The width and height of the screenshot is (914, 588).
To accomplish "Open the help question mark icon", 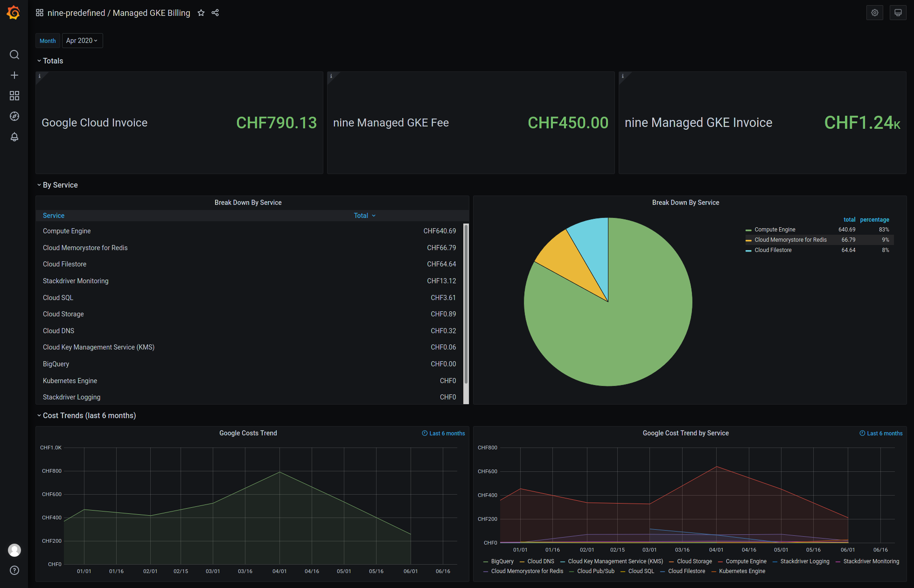I will pos(14,570).
